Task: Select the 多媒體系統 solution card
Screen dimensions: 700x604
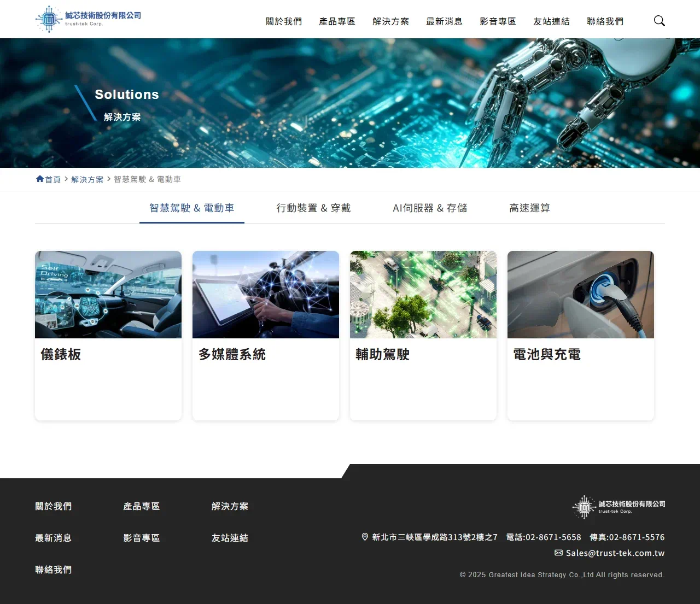Action: point(265,336)
